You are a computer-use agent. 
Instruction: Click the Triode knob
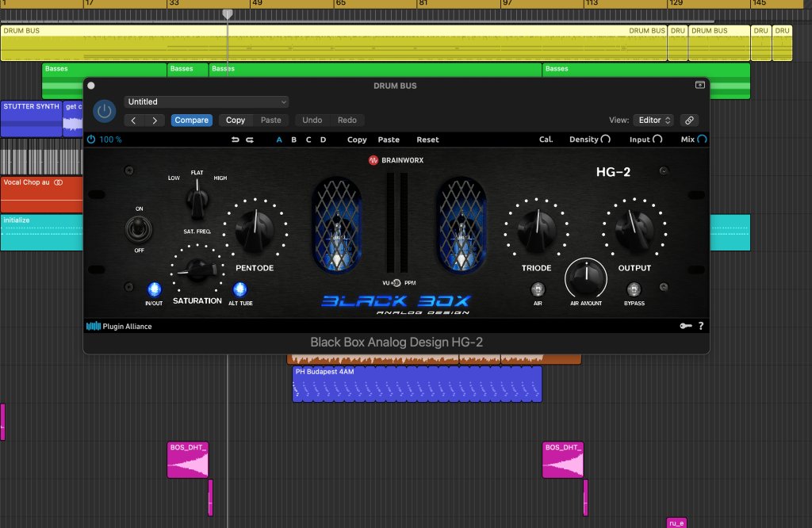[x=537, y=229]
